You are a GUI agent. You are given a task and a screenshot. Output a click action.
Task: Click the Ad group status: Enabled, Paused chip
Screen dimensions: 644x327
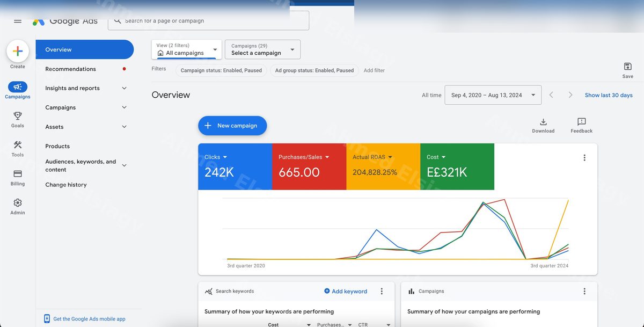click(x=314, y=70)
